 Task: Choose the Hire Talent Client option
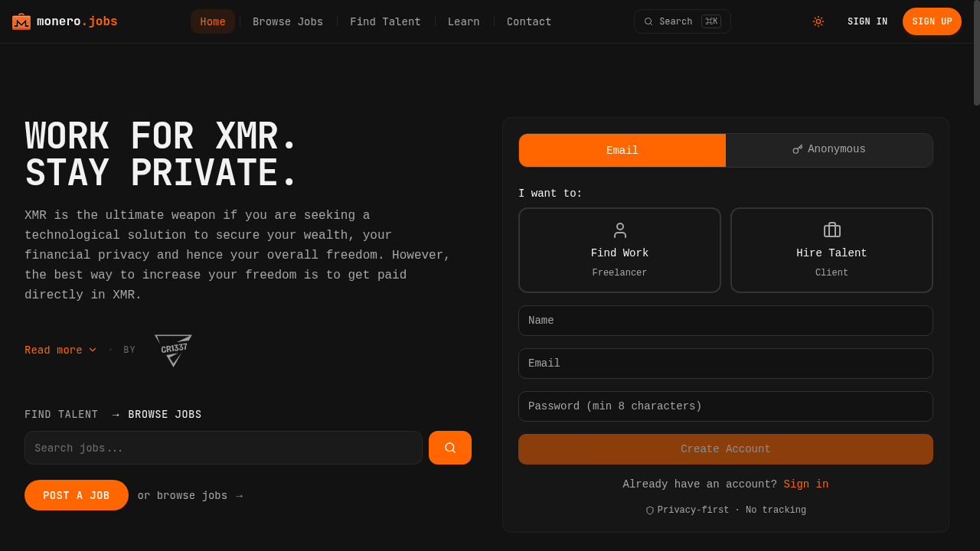click(831, 250)
